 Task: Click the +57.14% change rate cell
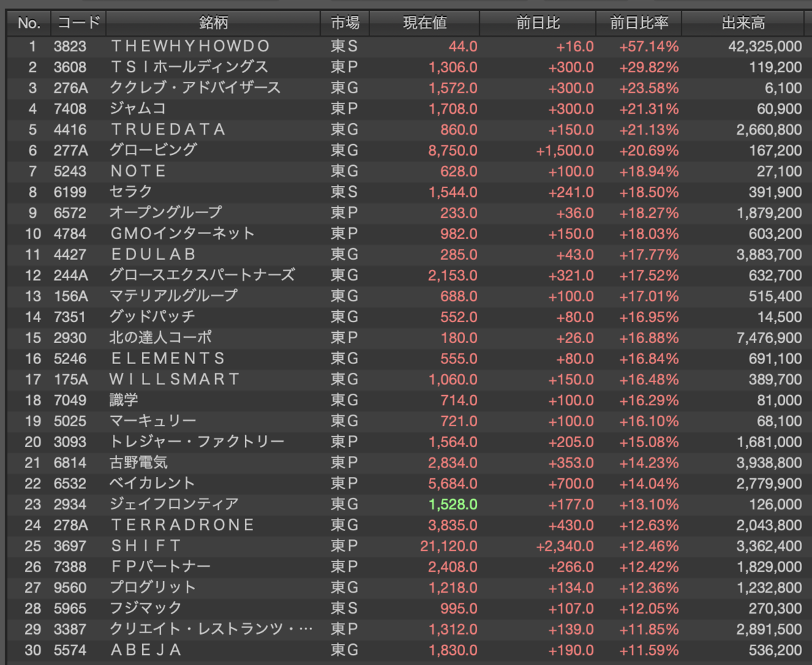pyautogui.click(x=648, y=46)
